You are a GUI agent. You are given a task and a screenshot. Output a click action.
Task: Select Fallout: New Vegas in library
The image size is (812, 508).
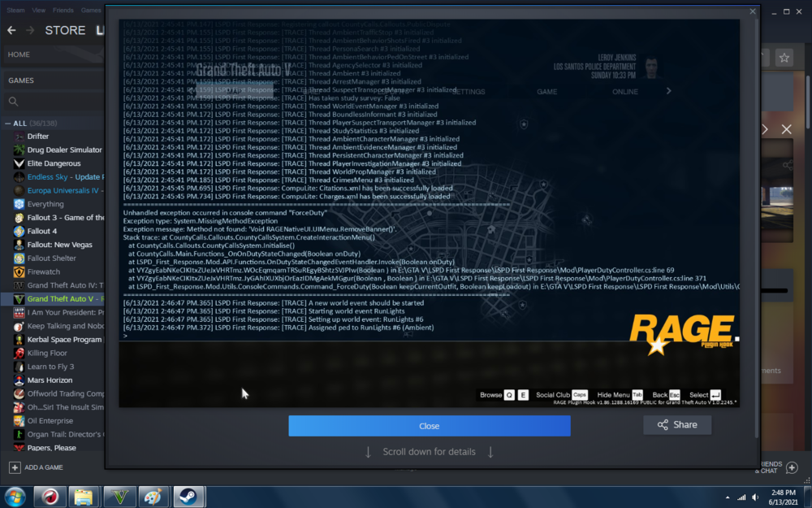(x=59, y=245)
